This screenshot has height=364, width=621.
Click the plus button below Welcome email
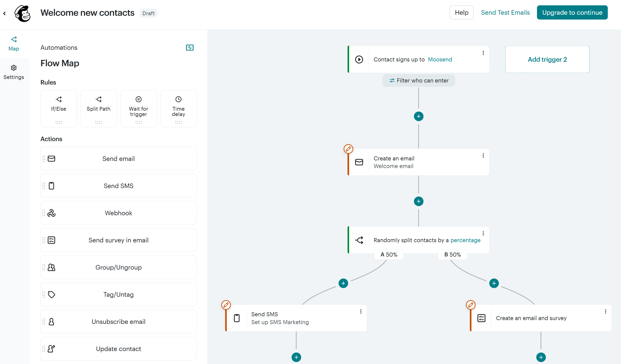tap(418, 201)
